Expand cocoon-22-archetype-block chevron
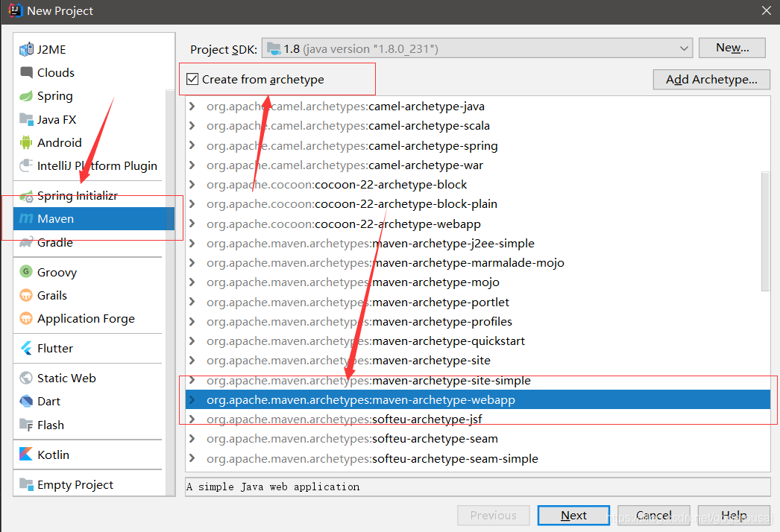780x532 pixels. (x=192, y=185)
